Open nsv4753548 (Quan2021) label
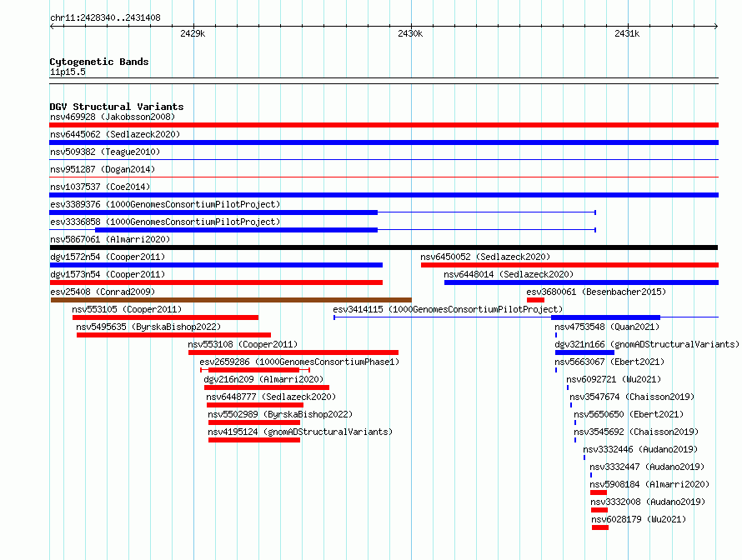 pyautogui.click(x=607, y=327)
